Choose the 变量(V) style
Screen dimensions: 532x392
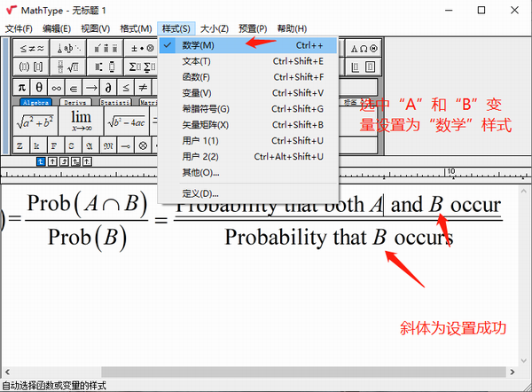(x=248, y=93)
